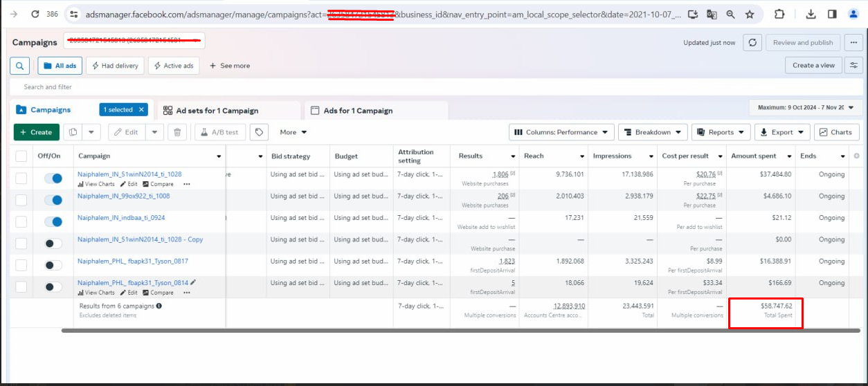This screenshot has width=868, height=386.
Task: Turn on Naiphalem_IN_51winN2014_ti_1028 - Copy toggle
Action: click(x=53, y=243)
